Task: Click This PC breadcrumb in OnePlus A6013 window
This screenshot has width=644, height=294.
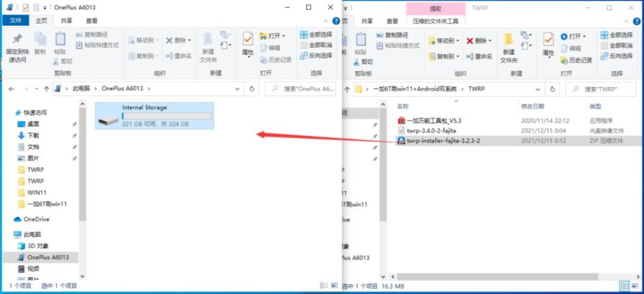Action: click(x=81, y=88)
